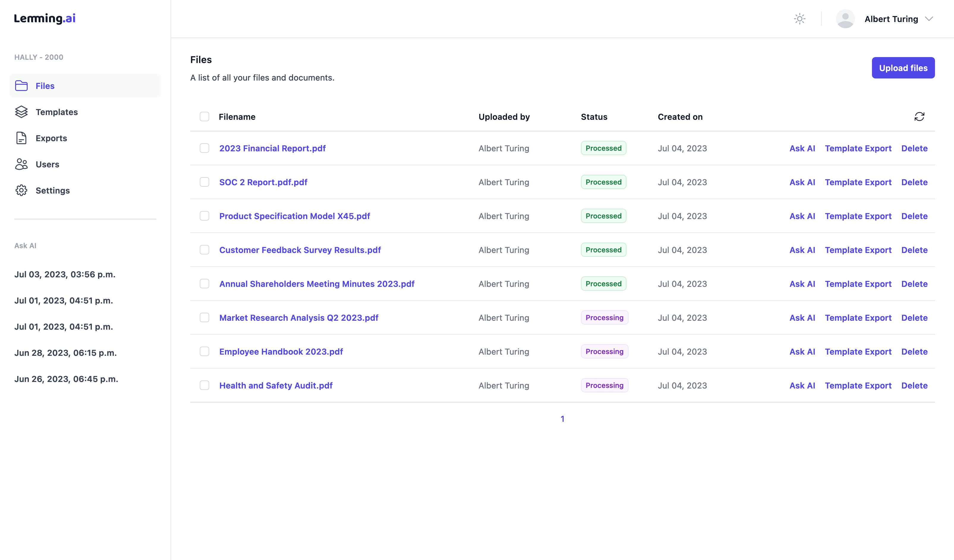954x560 pixels.
Task: Click the Templates layers icon
Action: pos(21,112)
